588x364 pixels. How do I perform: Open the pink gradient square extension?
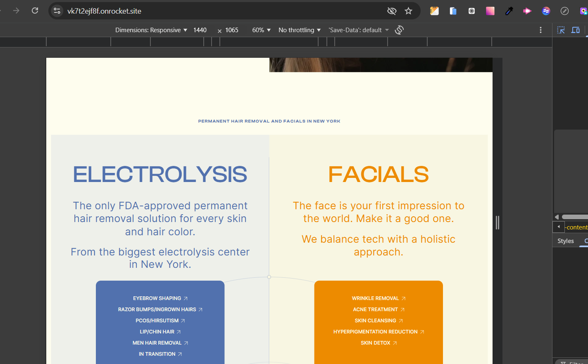490,11
